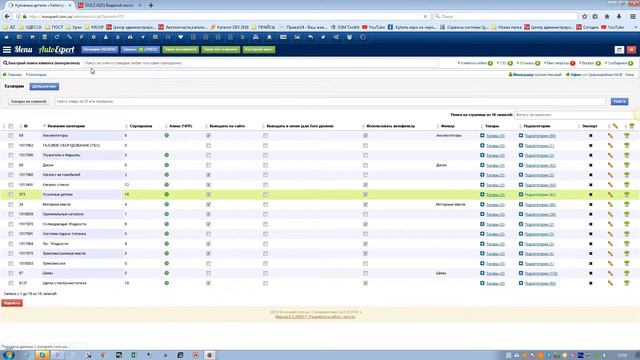Image resolution: width=640 pixels, height=360 pixels.
Task: Expand Товары plus icon for Кузовные детали
Action: click(x=482, y=195)
